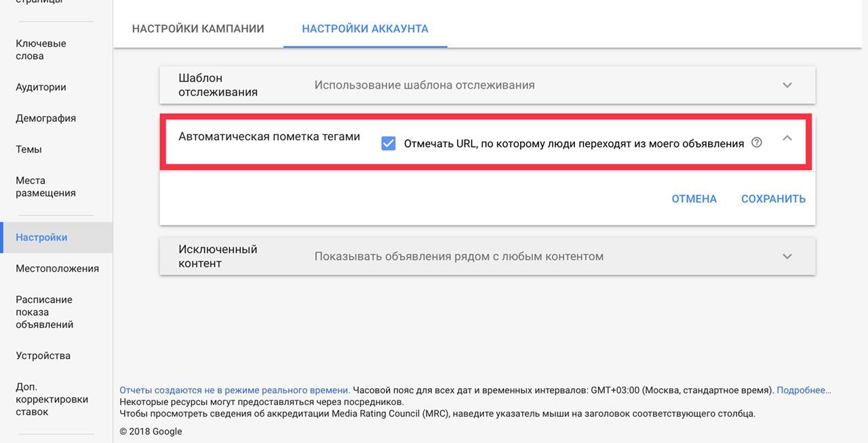Go to 'Демография' sidebar item
Image resolution: width=868 pixels, height=443 pixels.
45,119
